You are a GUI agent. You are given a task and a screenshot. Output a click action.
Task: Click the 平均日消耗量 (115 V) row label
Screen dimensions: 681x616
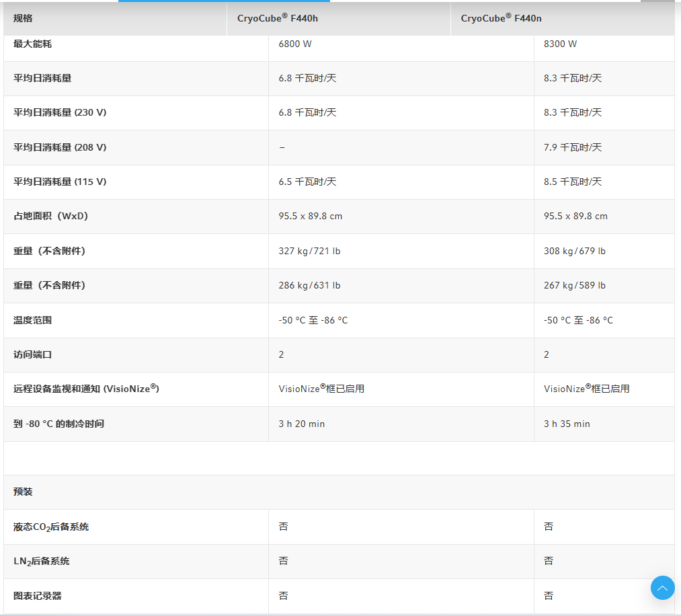tap(60, 182)
